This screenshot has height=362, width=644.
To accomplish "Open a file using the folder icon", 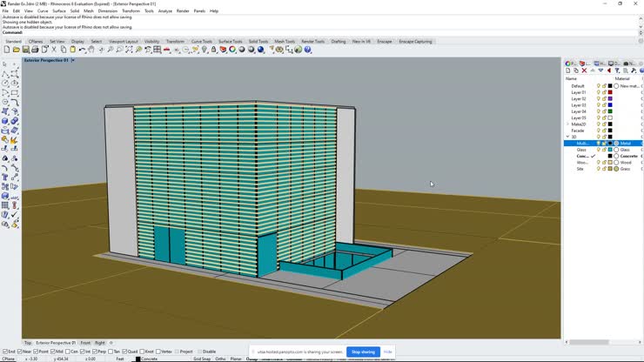I will (x=16, y=50).
